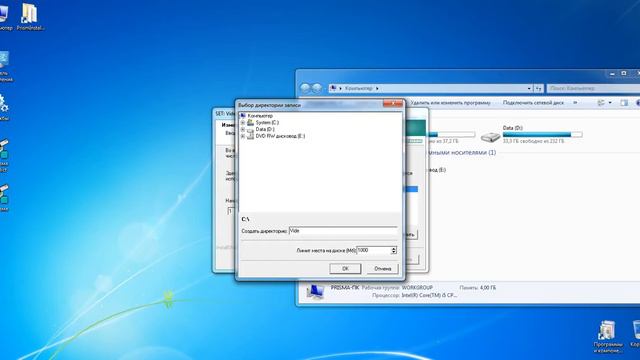Click the disk space limit field showing 1000
640x360 pixels.
tap(373, 250)
